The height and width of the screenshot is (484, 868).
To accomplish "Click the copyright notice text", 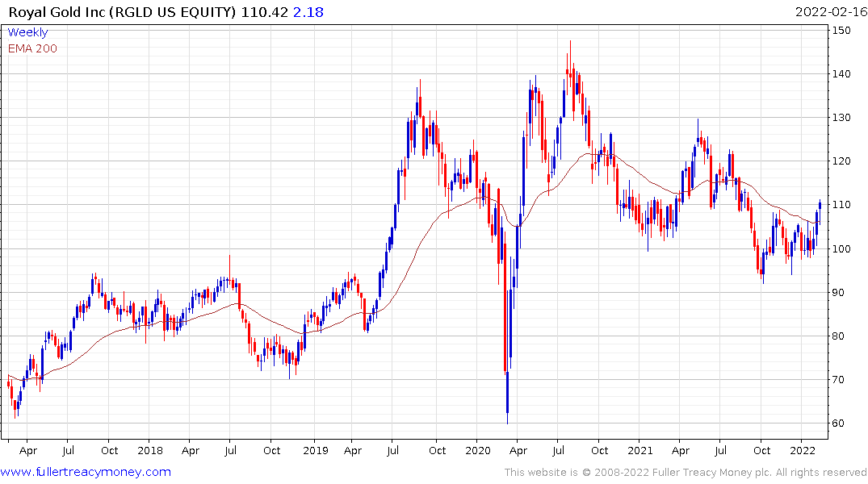I will click(x=686, y=473).
